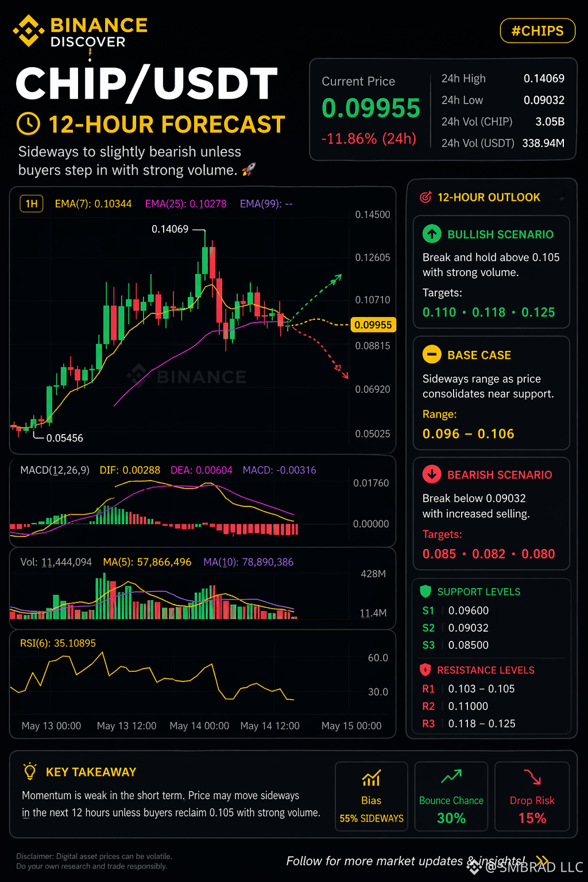
Task: Click the 0.09955 price tag on chart
Action: [x=373, y=325]
